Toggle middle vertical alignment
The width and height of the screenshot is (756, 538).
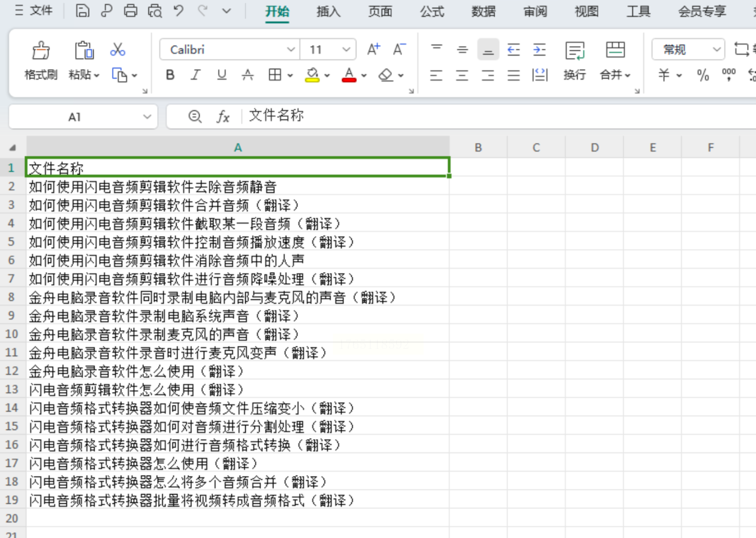coord(462,50)
